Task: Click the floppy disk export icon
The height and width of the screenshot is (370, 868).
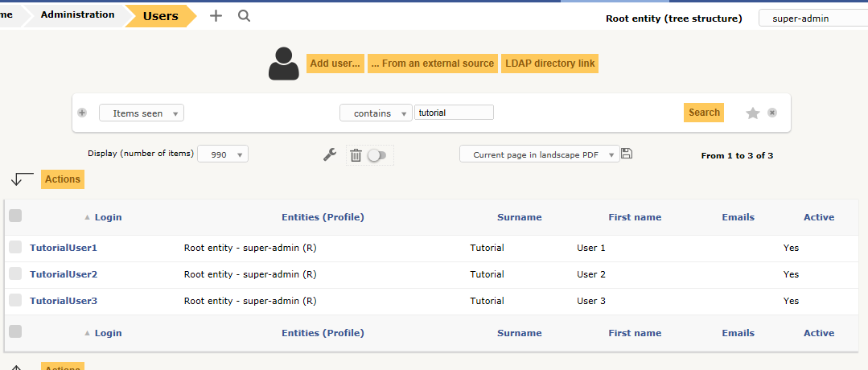Action: point(627,154)
